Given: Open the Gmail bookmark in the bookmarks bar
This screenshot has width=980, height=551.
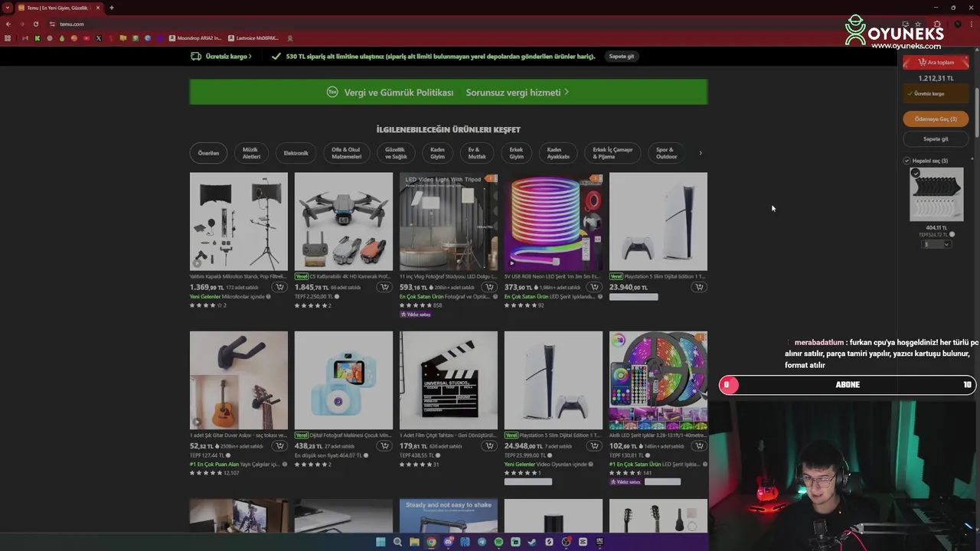Looking at the screenshot, I should point(25,38).
